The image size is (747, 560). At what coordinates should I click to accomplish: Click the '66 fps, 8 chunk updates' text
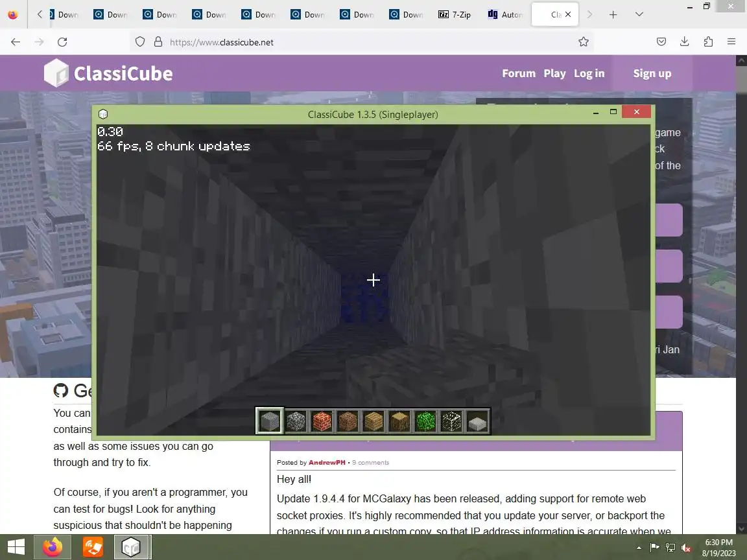point(173,146)
